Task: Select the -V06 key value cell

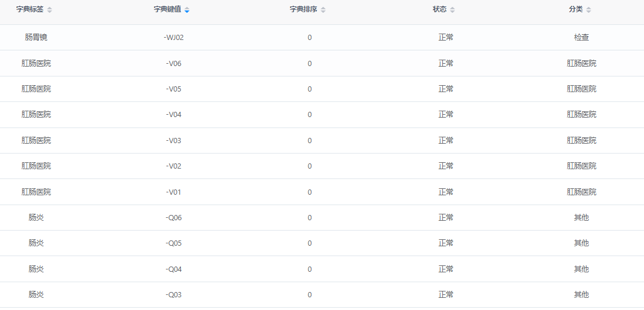Action: coord(174,63)
